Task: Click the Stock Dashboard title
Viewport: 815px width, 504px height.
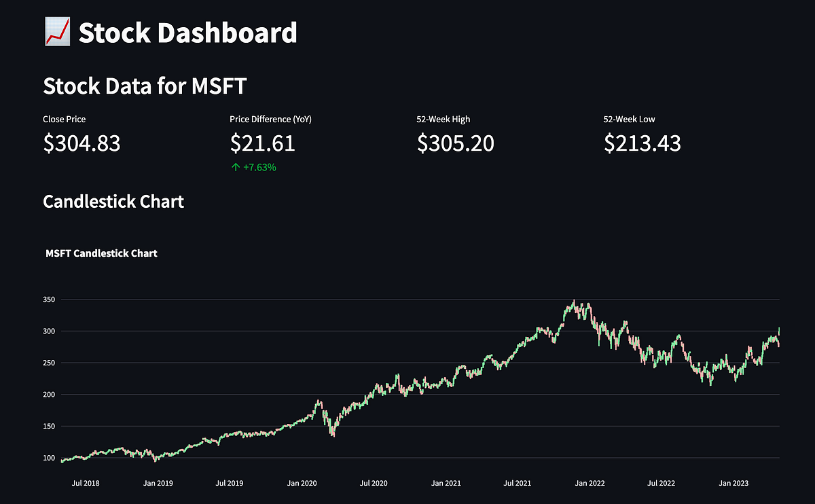Action: tap(187, 31)
